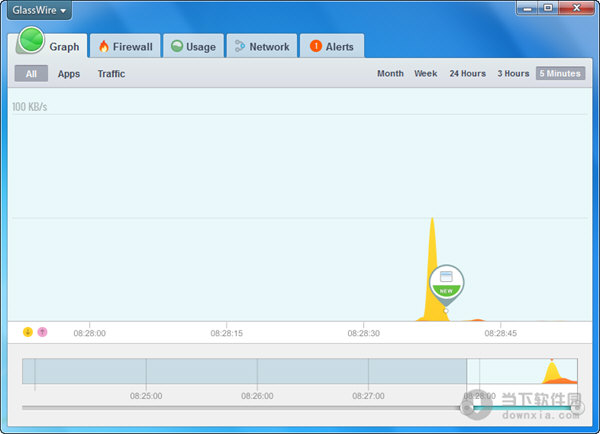The width and height of the screenshot is (600, 434).
Task: Click the yellow download traffic icon
Action: coord(28,332)
